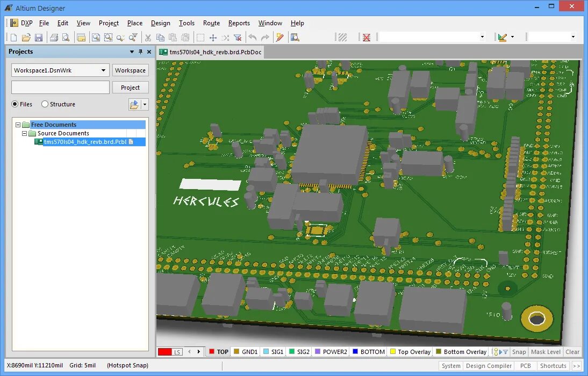
Task: Activate the Move selection cross icon
Action: click(x=213, y=38)
